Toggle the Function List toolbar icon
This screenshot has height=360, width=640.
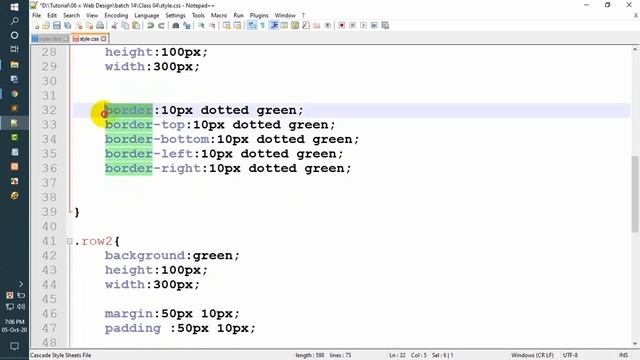pyautogui.click(x=306, y=25)
